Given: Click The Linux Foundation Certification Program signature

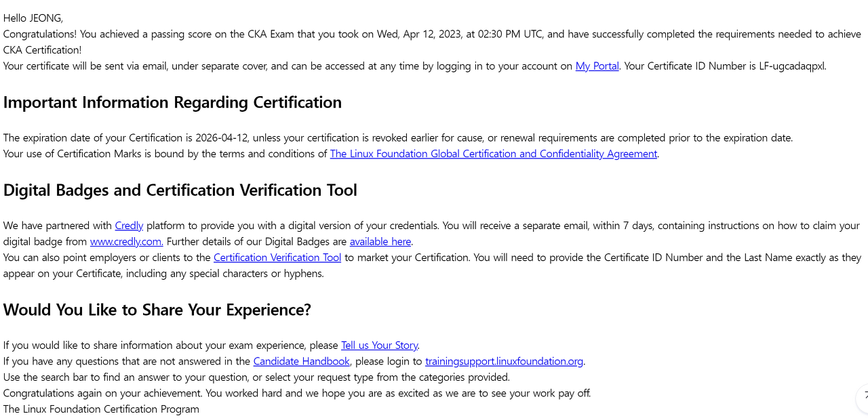Looking at the screenshot, I should (x=101, y=409).
